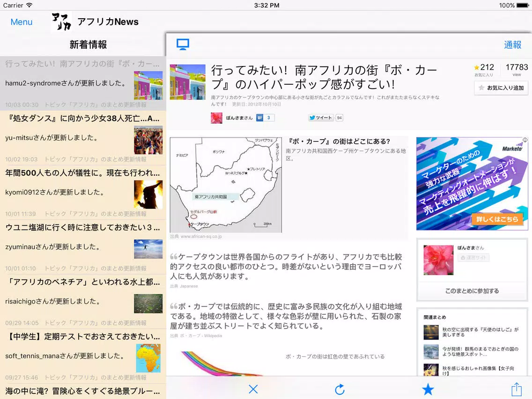Click the Hatena B! bookmark icon

(x=259, y=118)
